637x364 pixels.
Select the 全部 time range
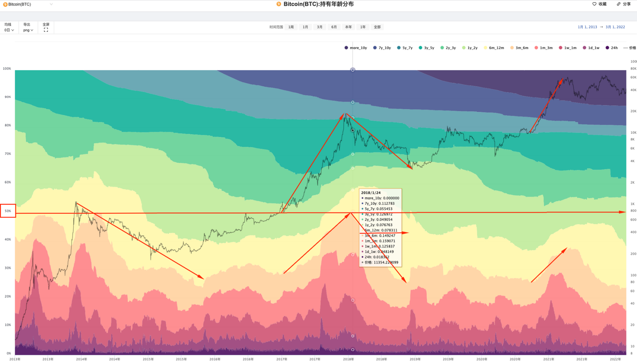(377, 27)
